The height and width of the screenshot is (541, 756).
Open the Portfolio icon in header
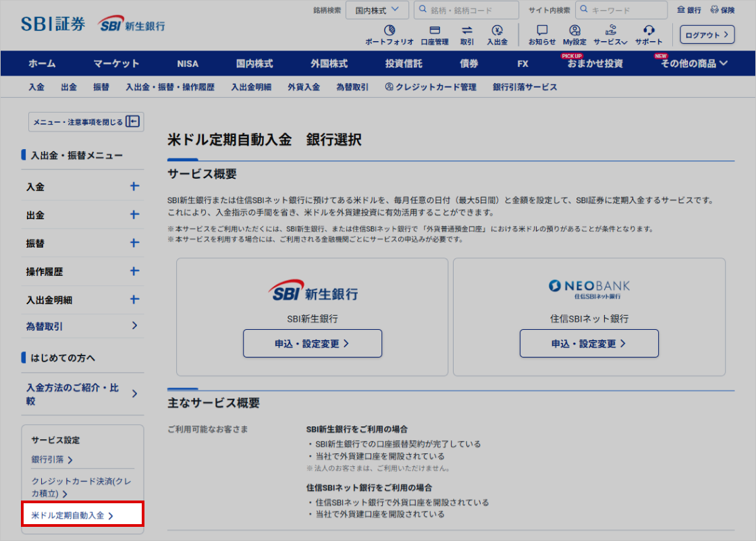click(389, 30)
